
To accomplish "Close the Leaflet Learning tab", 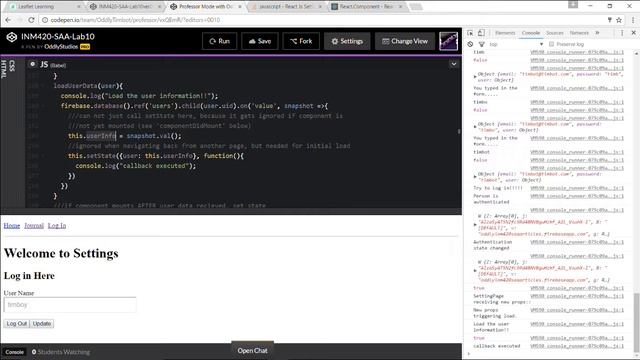I will point(79,7).
